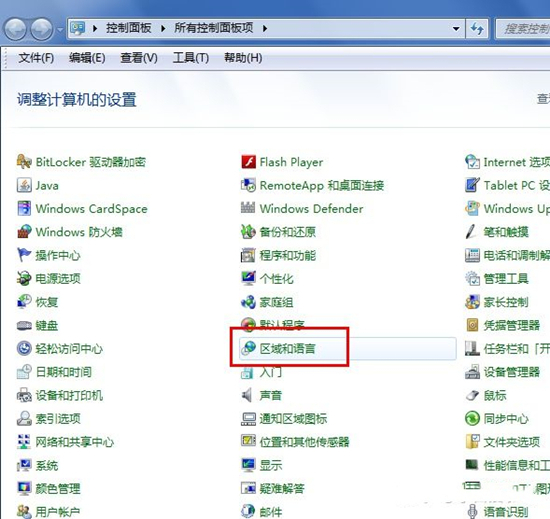550x519 pixels.
Task: Expand the address bar history dropdown arrow
Action: 456,28
